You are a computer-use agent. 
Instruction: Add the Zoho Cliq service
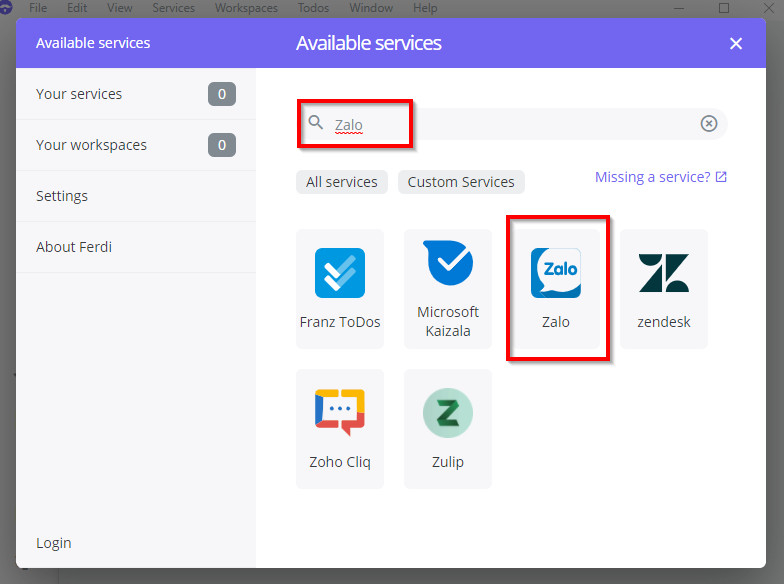tap(340, 429)
